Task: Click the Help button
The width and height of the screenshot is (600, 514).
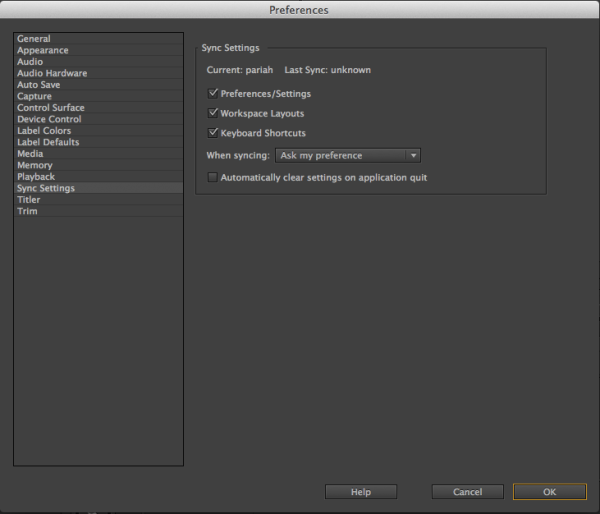Action: (361, 492)
